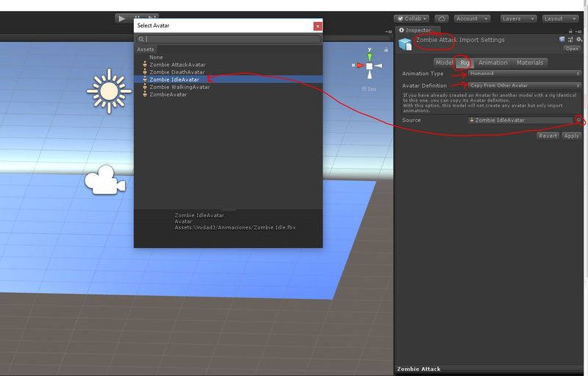Click the lock icon above the scene gizmo

[x=386, y=49]
